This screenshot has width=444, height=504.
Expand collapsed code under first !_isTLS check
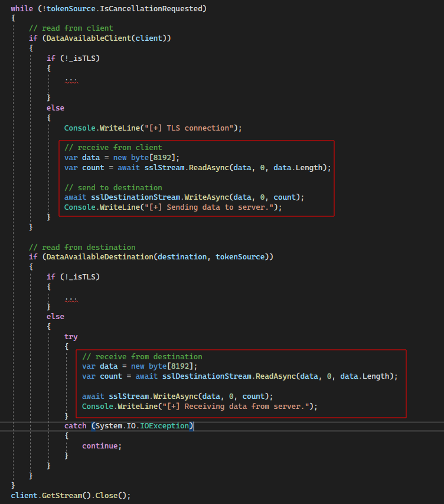pyautogui.click(x=71, y=79)
